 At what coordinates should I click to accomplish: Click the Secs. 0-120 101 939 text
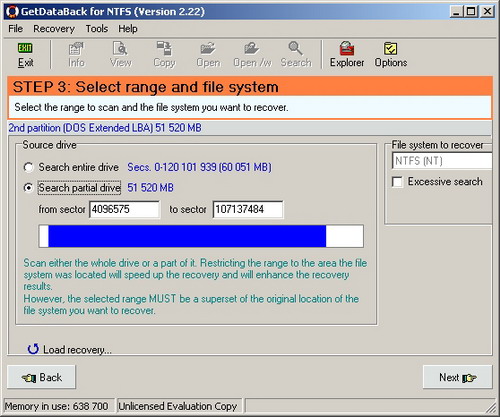[x=199, y=167]
